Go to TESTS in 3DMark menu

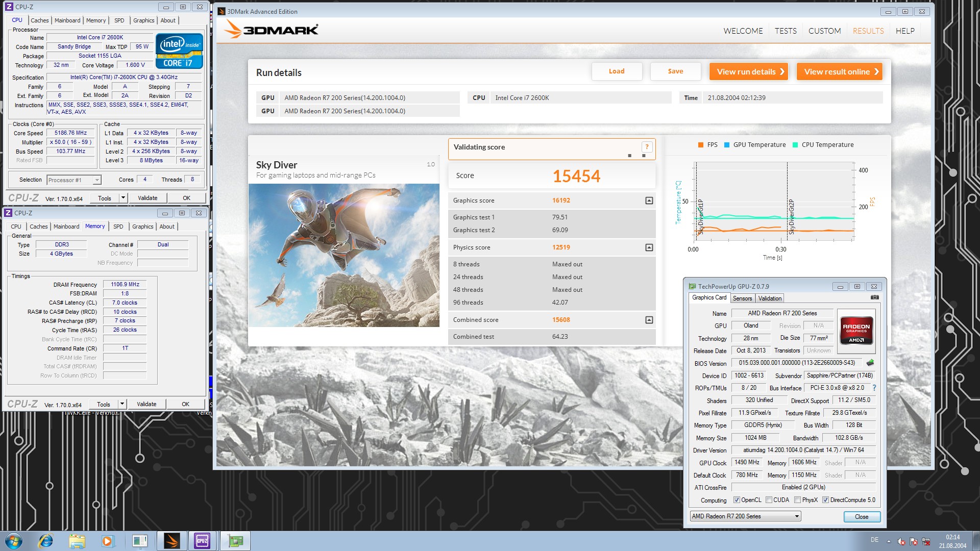786,31
